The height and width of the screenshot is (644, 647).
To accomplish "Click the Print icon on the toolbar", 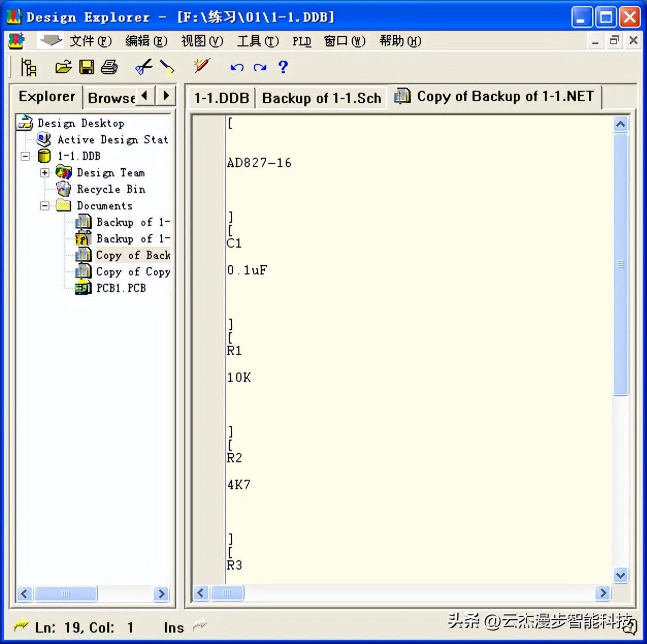I will point(109,67).
